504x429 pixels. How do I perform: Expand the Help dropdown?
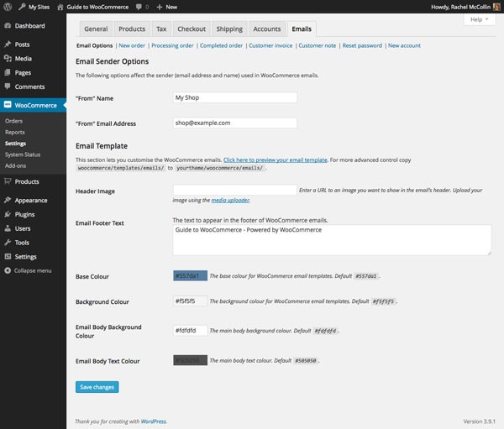pos(480,19)
